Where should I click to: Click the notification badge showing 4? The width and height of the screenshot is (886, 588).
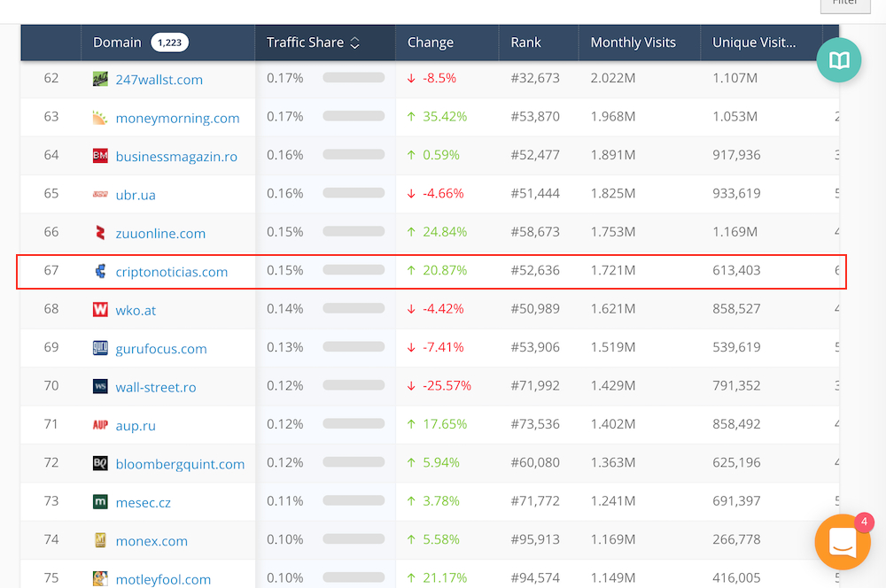point(864,522)
